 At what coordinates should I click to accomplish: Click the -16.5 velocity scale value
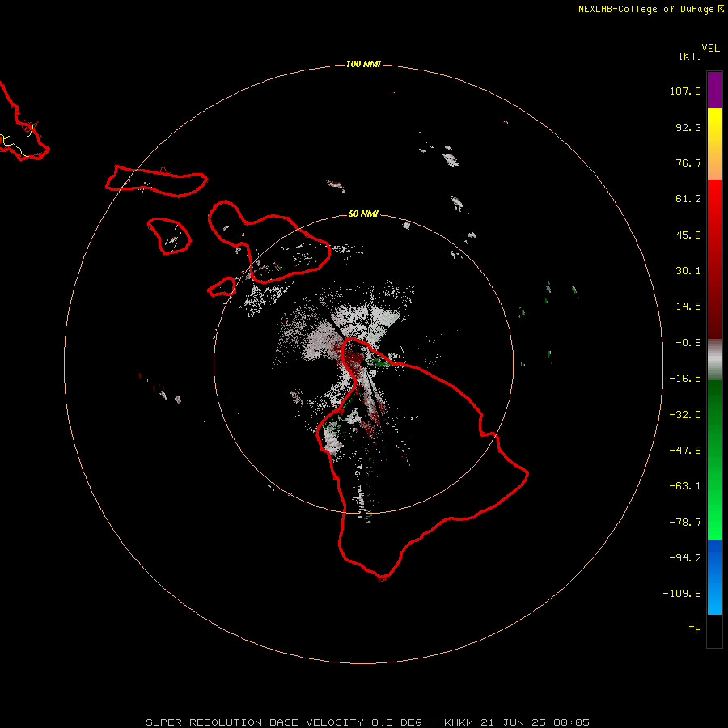[685, 379]
